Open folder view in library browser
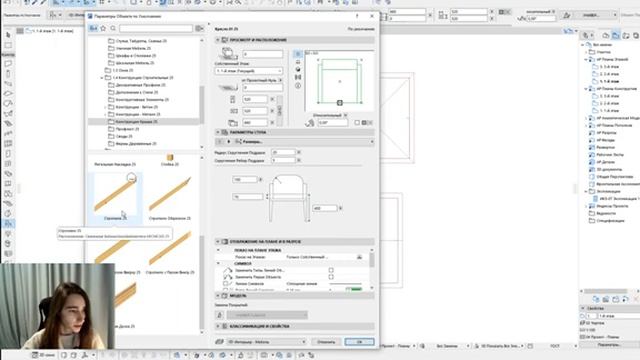This screenshot has height=360, width=640. 93,29
